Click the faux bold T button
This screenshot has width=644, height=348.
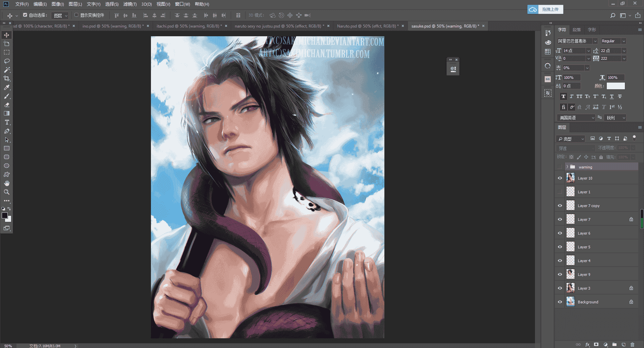click(x=563, y=96)
